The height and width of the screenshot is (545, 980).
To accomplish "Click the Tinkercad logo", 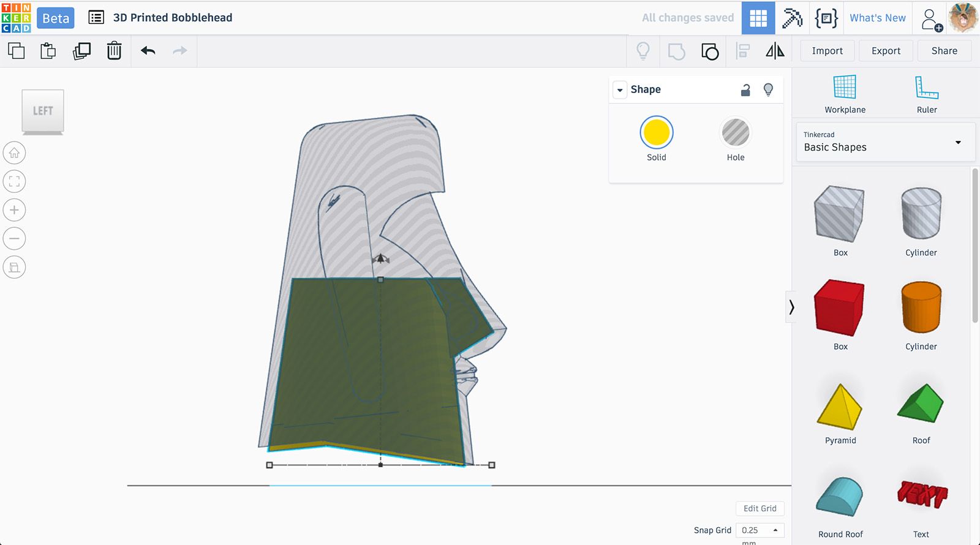I will tap(17, 18).
